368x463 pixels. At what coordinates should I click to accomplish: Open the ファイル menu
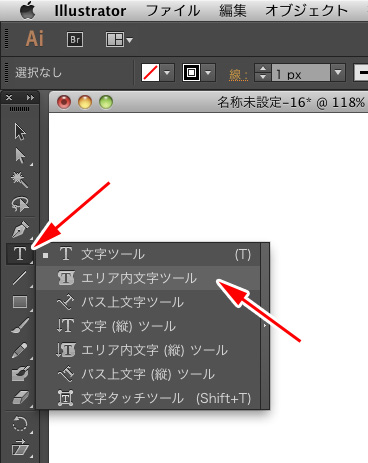(173, 11)
